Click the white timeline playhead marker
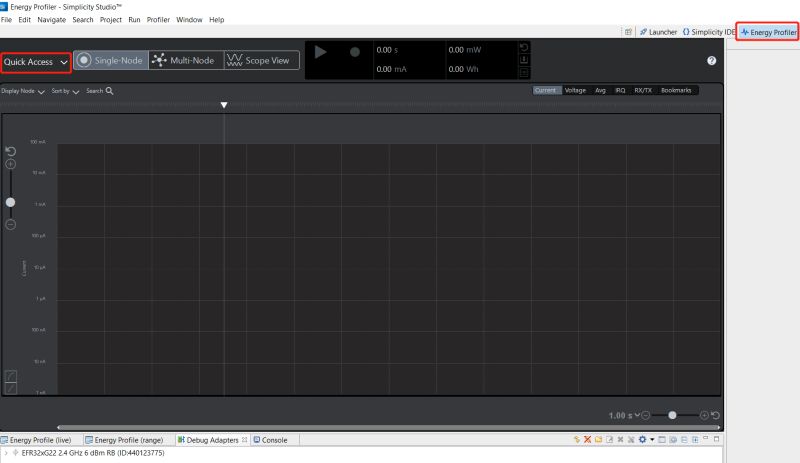Screen dimensions: 800x463 tap(224, 105)
